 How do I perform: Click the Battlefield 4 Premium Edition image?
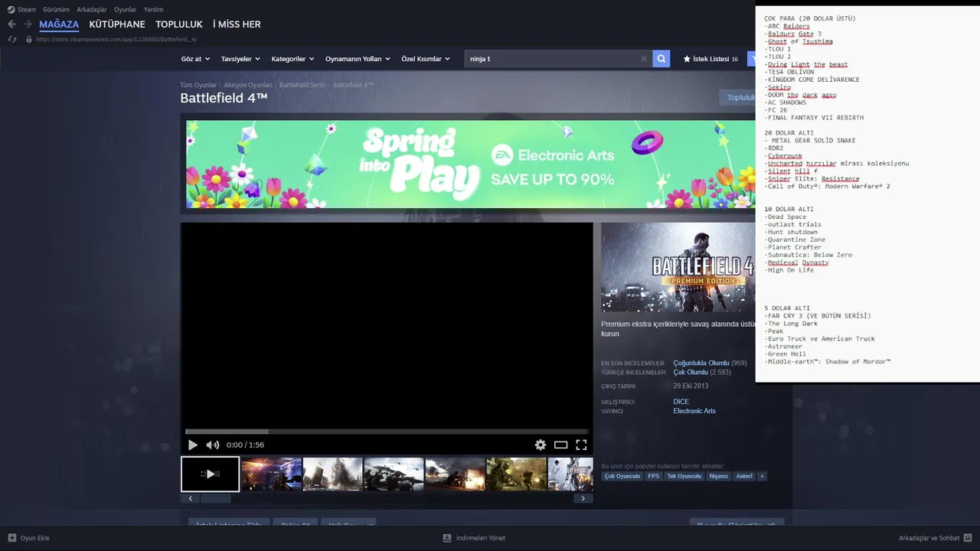pyautogui.click(x=678, y=267)
